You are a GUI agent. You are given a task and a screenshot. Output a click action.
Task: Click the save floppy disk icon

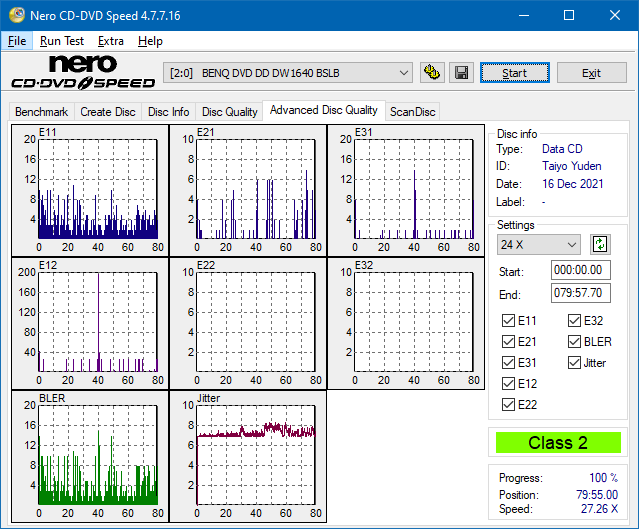461,73
